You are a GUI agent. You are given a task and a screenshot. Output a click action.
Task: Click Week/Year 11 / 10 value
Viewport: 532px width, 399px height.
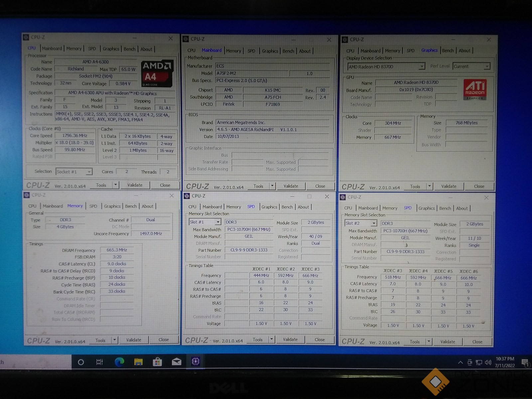coord(474,238)
